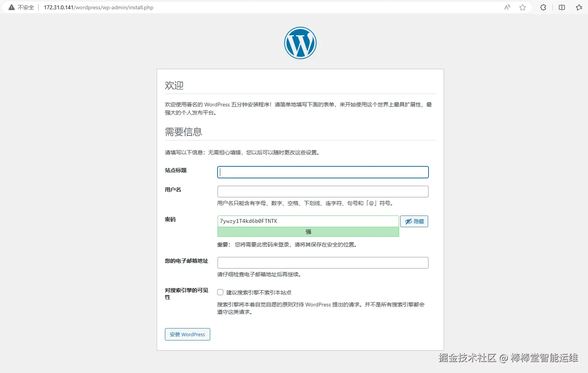Click the 用户名 label

pos(173,190)
